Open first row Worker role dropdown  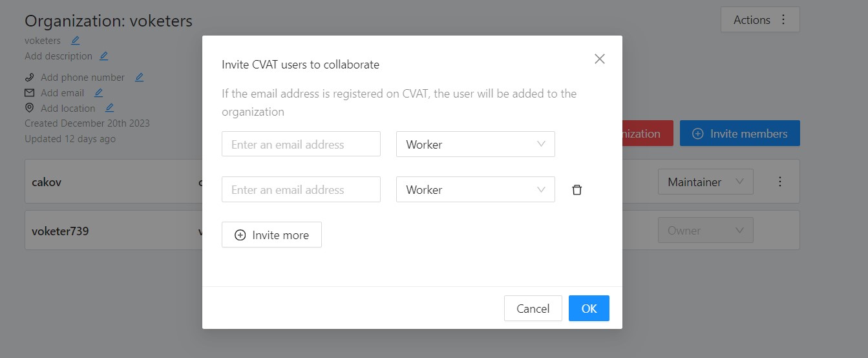tap(475, 144)
